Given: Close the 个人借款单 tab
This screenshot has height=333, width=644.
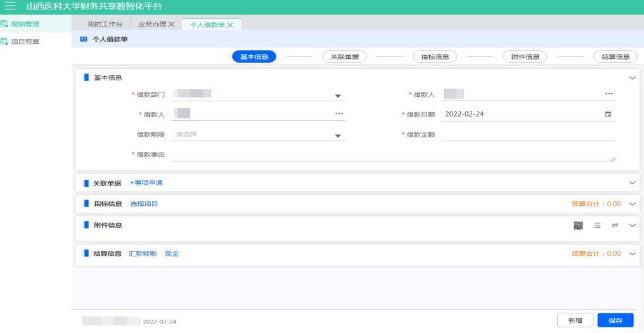Looking at the screenshot, I should pyautogui.click(x=230, y=25).
